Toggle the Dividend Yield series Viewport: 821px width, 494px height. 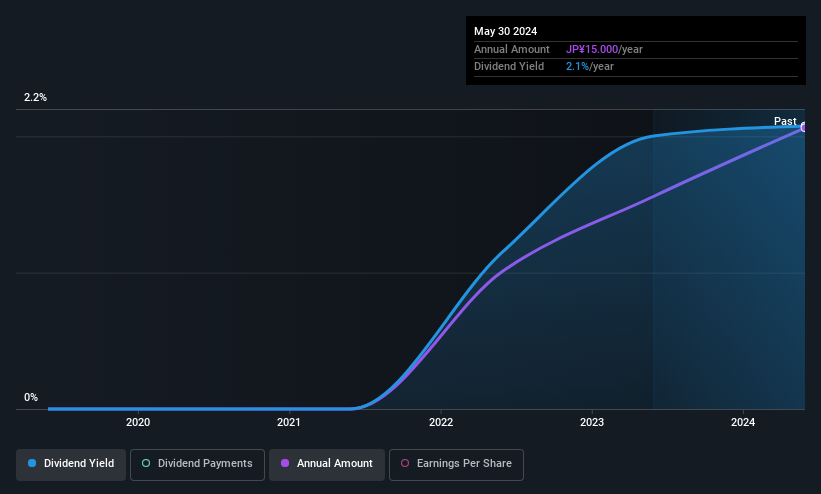(x=71, y=464)
